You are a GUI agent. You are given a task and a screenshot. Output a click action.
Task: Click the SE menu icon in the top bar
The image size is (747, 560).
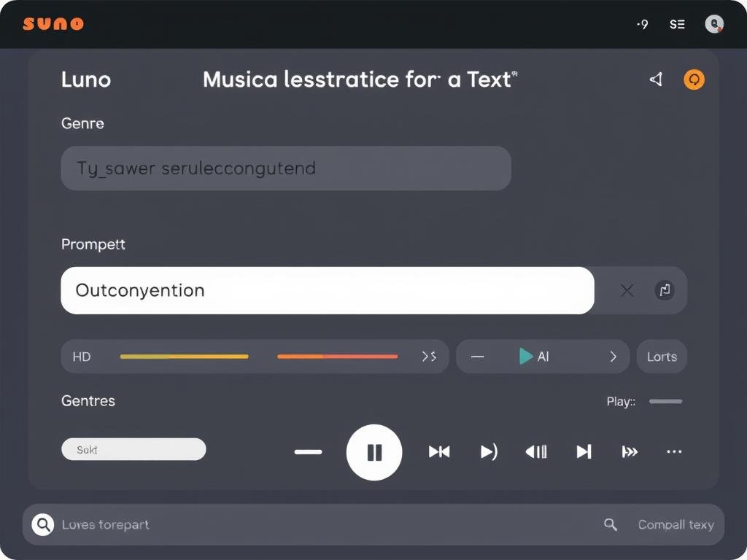677,24
